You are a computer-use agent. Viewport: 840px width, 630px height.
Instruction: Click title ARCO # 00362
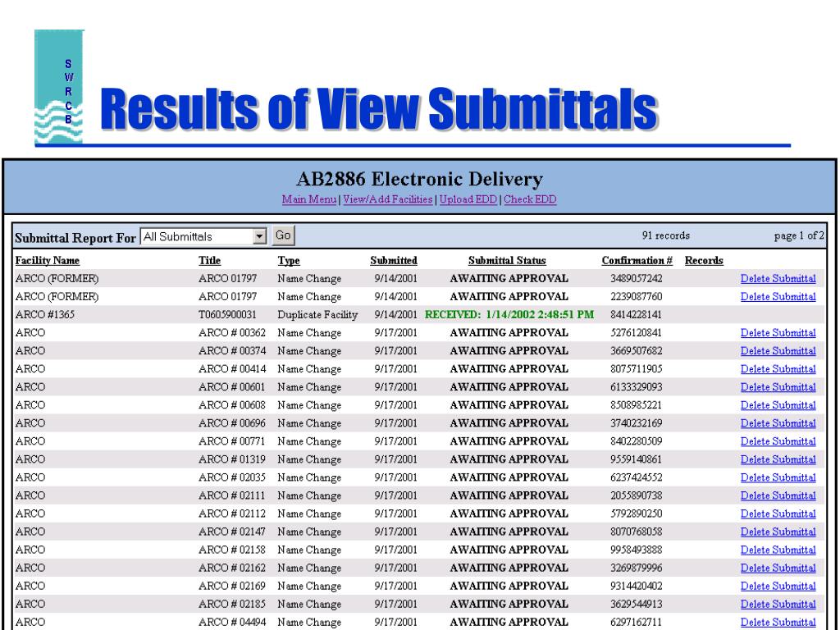coord(232,333)
